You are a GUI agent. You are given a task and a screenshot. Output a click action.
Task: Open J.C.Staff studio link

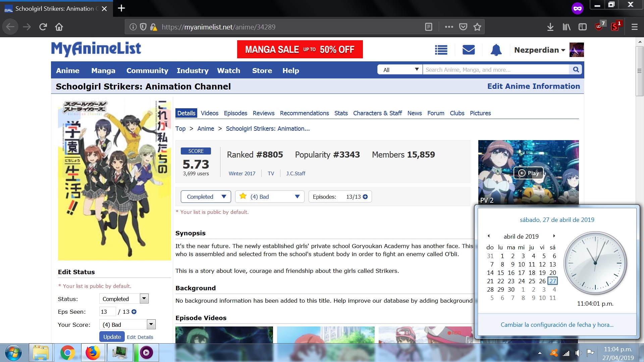pyautogui.click(x=296, y=174)
